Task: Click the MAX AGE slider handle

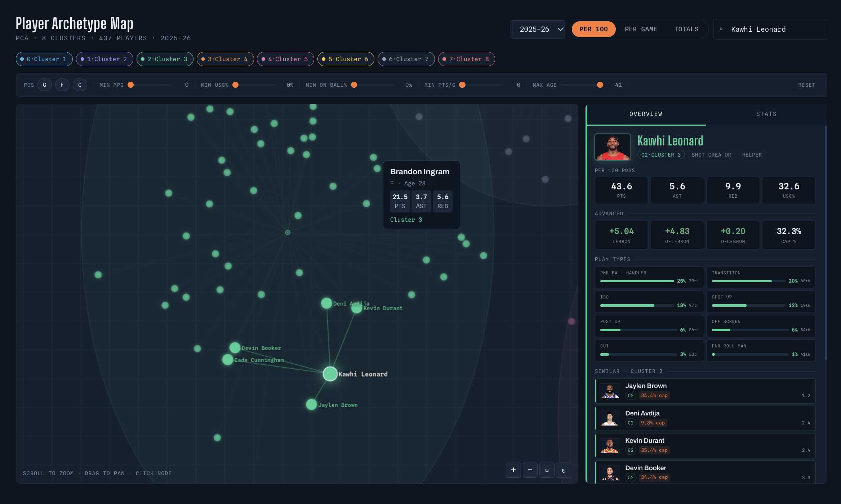Action: point(600,85)
